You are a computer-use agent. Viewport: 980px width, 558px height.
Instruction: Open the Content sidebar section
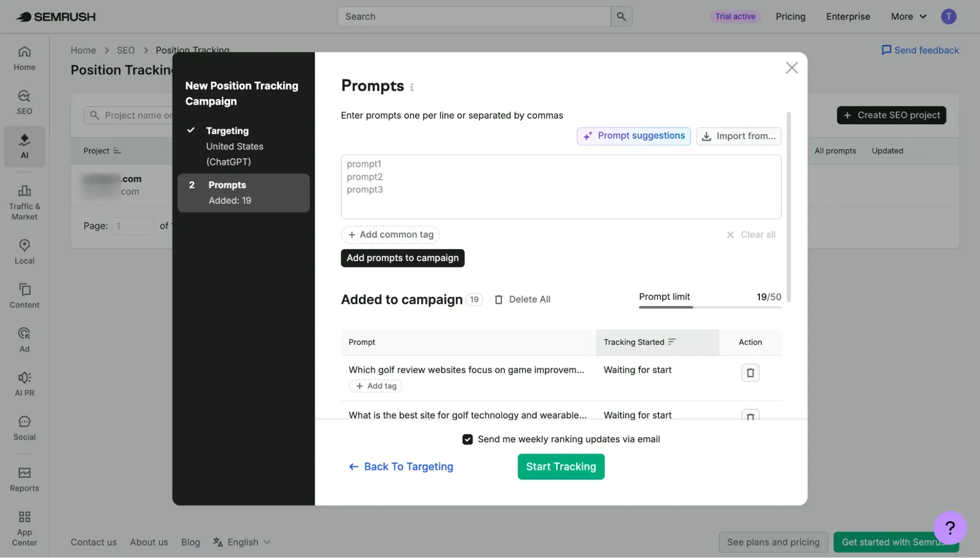(x=25, y=296)
